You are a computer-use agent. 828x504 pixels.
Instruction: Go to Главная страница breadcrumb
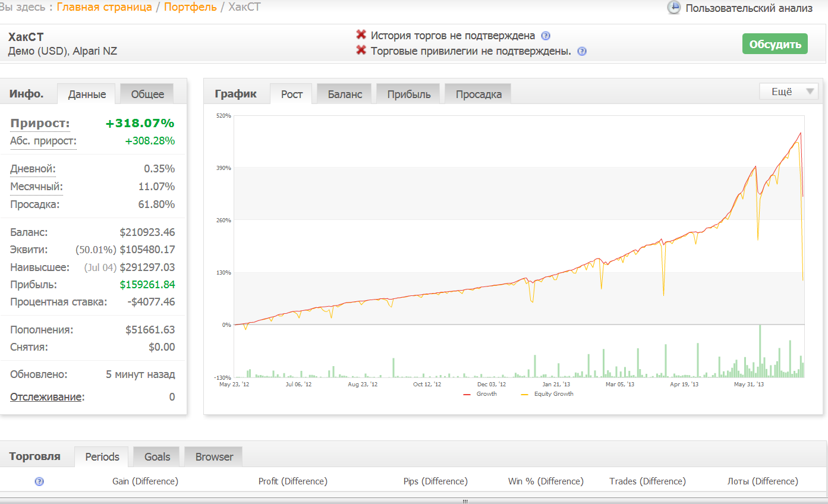[104, 8]
